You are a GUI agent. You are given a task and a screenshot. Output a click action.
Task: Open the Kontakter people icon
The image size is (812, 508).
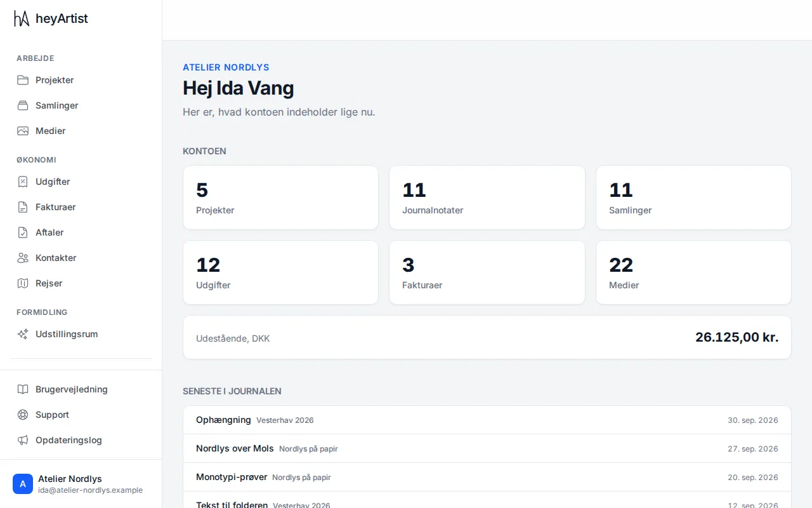point(23,258)
